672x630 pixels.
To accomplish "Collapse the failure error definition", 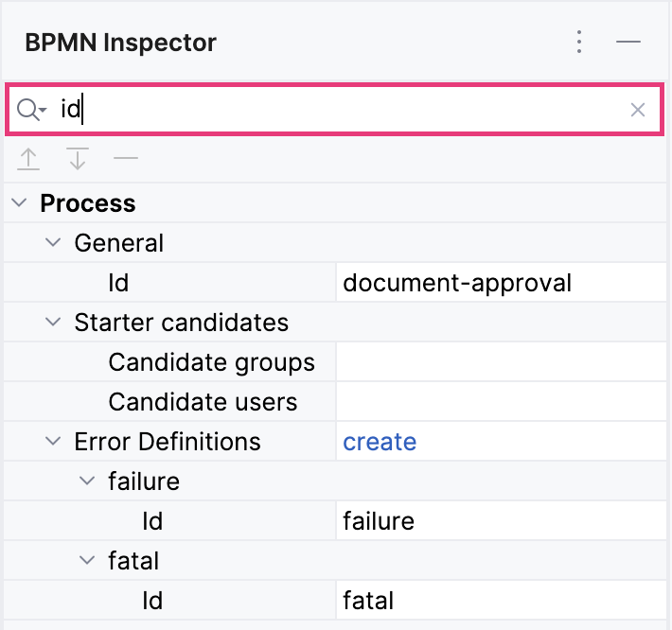I will coord(87,481).
